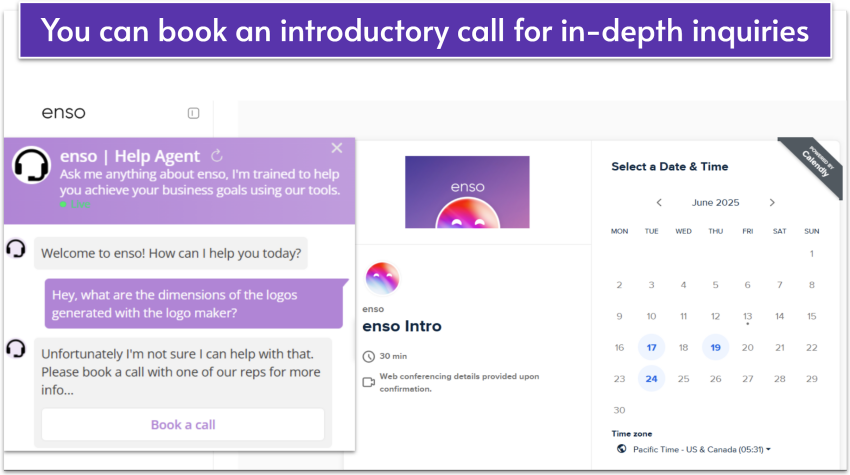
Task: Click date 30 in June calendar
Action: tap(619, 410)
